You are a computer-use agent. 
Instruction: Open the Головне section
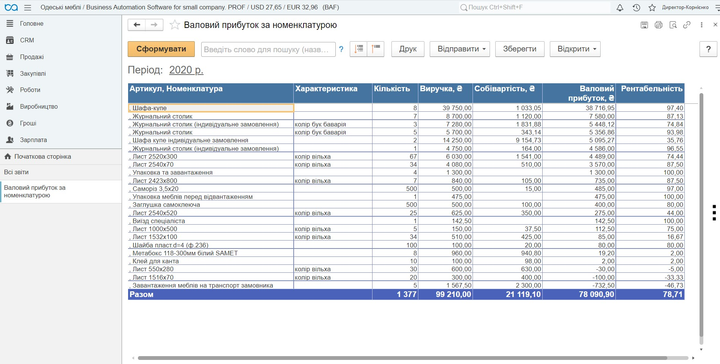coord(61,23)
